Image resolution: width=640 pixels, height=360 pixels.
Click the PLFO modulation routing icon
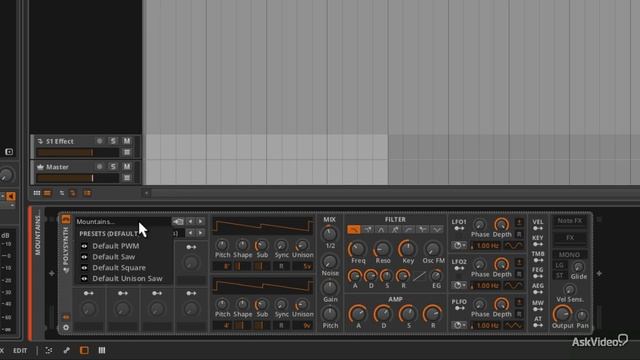(459, 308)
